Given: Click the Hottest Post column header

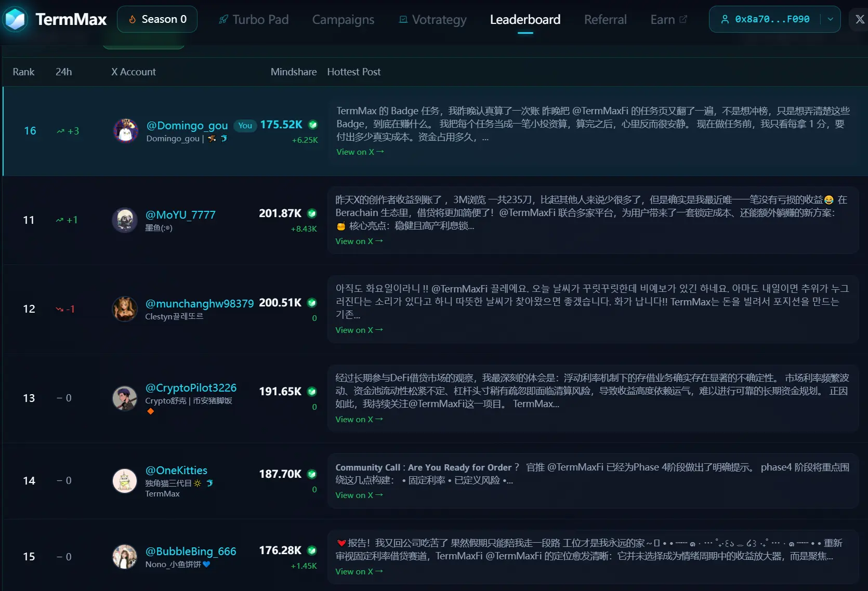Looking at the screenshot, I should (354, 72).
